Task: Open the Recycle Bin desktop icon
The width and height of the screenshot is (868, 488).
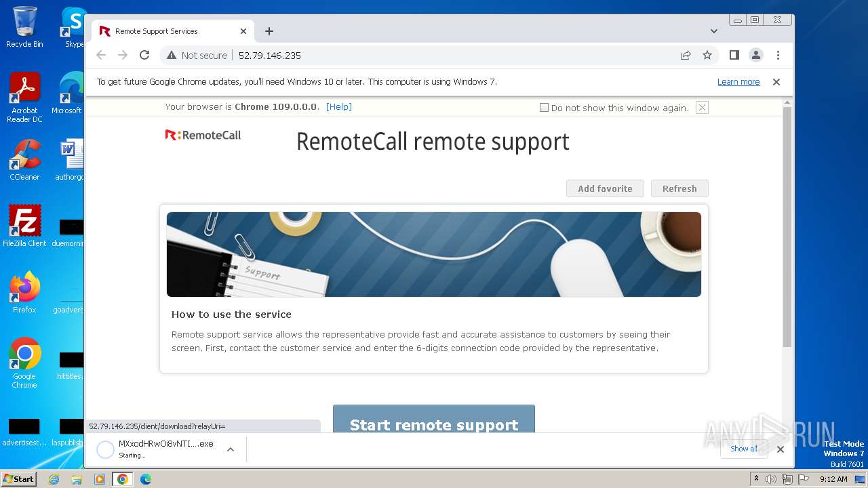Action: tap(24, 27)
